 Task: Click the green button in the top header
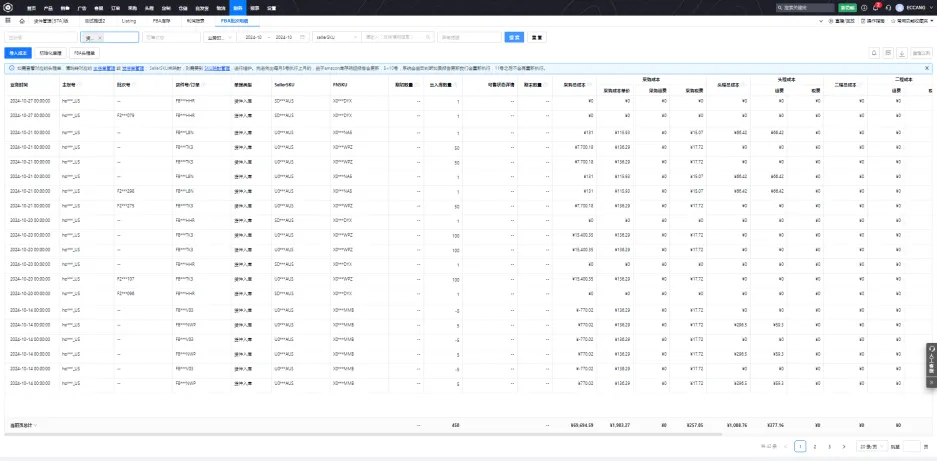pos(847,8)
